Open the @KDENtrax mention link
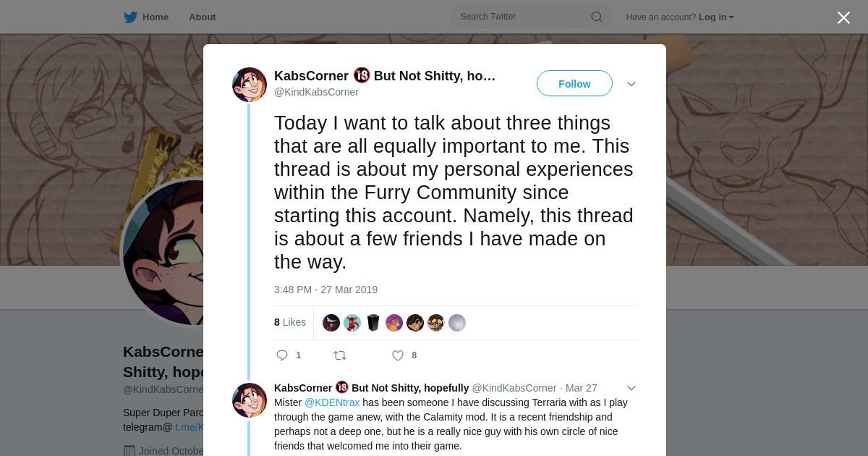868x456 pixels. [332, 402]
